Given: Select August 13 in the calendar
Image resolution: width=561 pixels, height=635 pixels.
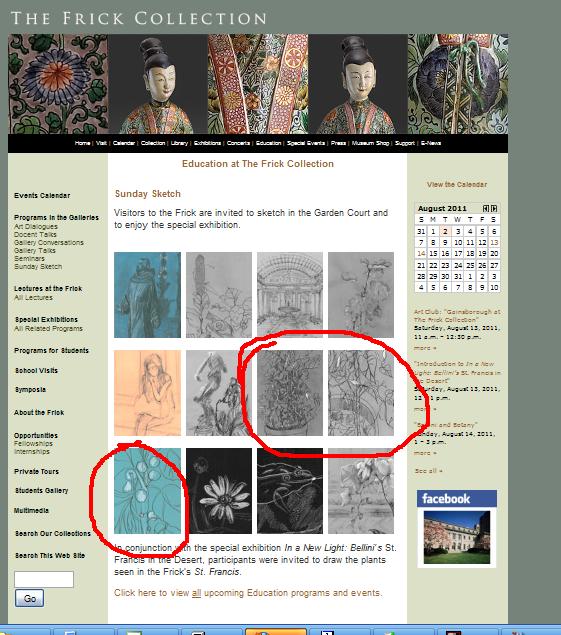Looking at the screenshot, I should pyautogui.click(x=494, y=242).
